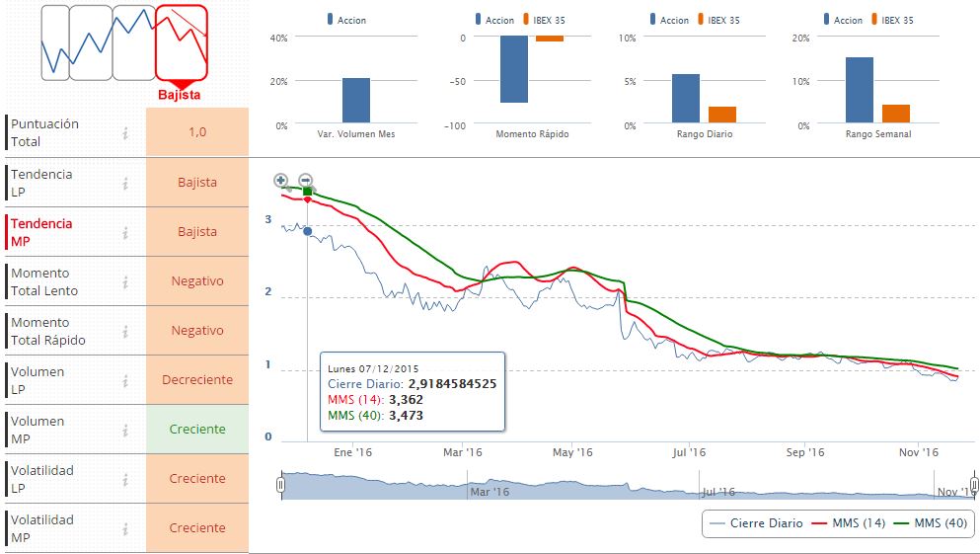The height and width of the screenshot is (554, 980).
Task: Open the info icon beside Puntuación Total
Action: pyautogui.click(x=125, y=132)
